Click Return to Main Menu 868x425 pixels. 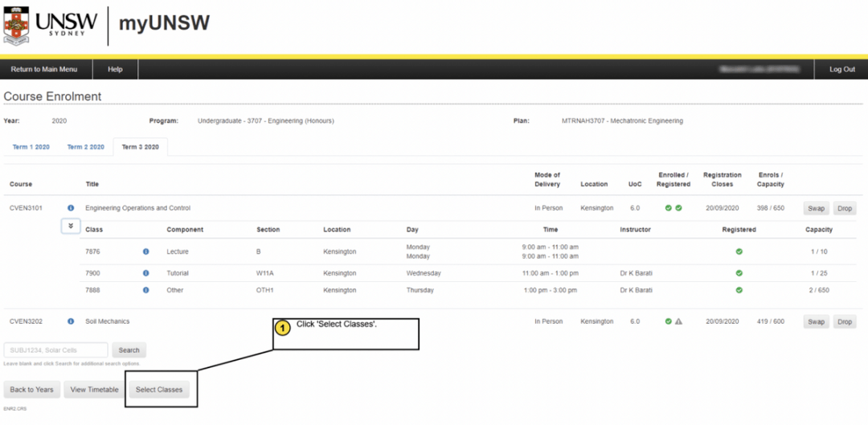[44, 69]
